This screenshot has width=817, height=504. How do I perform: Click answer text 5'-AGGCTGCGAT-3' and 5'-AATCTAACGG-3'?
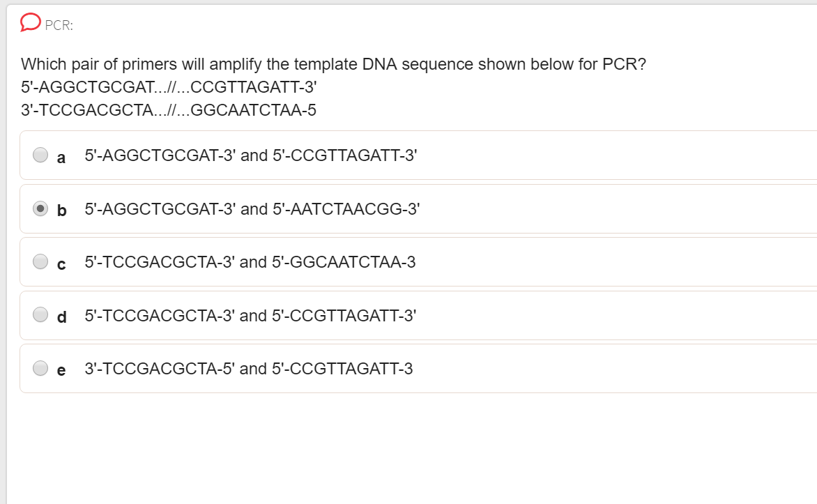tap(252, 208)
